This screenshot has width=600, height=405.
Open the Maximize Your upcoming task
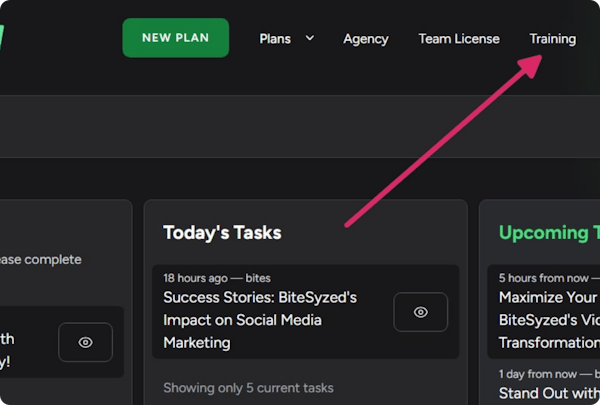(x=548, y=297)
